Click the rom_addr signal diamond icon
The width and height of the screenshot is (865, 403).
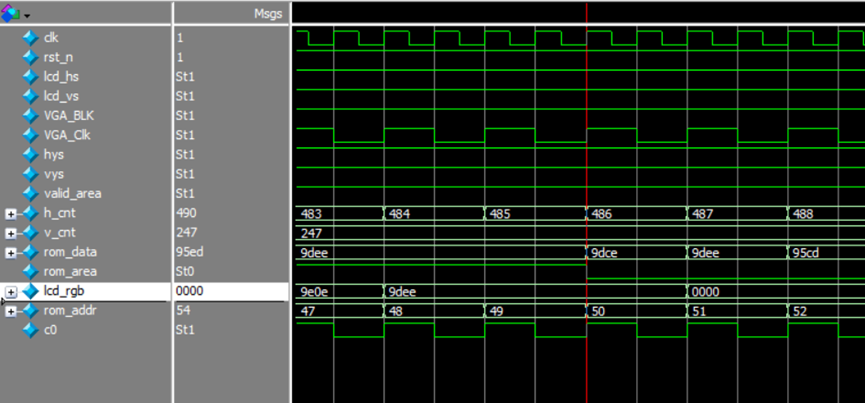[30, 311]
